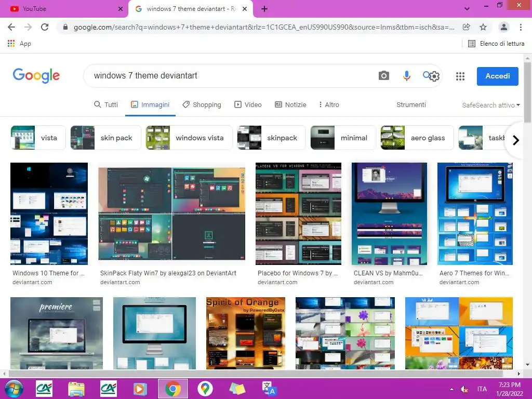532x399 pixels.
Task: Open the SkinPack Flaty Win7 thumbnail
Action: [171, 214]
